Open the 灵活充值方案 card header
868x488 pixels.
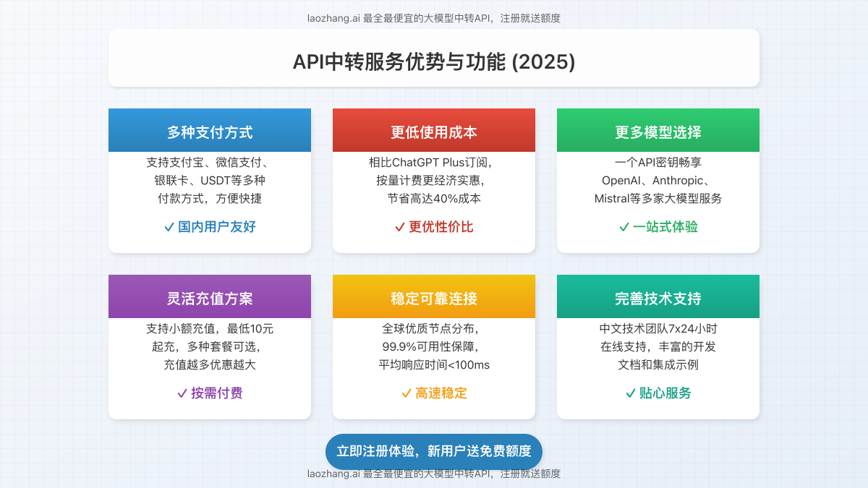tap(210, 296)
